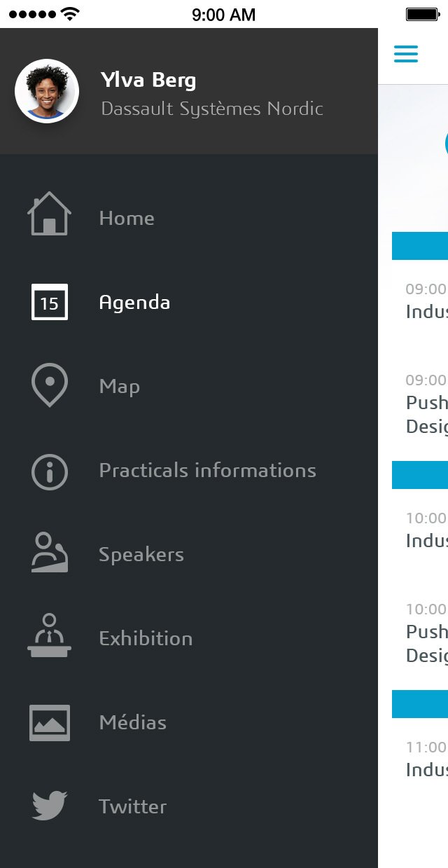Viewport: 448px width, 868px height.
Task: Open the Twitter menu label
Action: point(133,807)
